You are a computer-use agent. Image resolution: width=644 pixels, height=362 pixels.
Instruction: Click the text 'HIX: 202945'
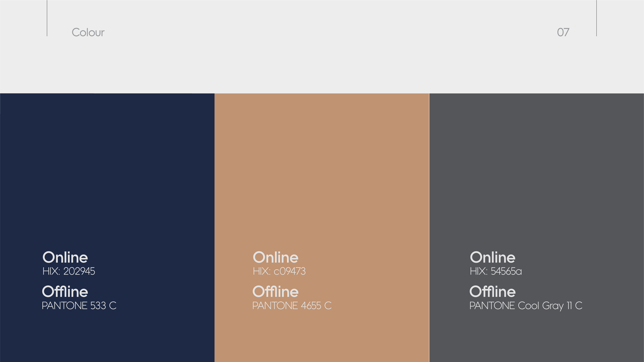pyautogui.click(x=69, y=271)
